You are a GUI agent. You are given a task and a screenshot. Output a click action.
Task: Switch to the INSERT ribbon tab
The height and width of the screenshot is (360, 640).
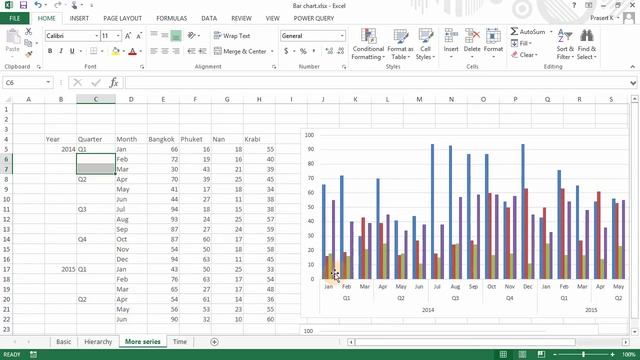pyautogui.click(x=79, y=18)
